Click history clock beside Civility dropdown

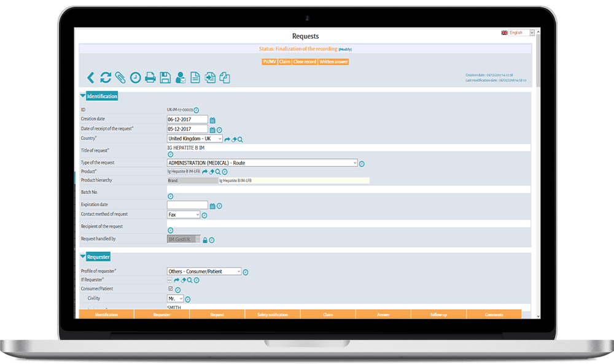tap(187, 300)
